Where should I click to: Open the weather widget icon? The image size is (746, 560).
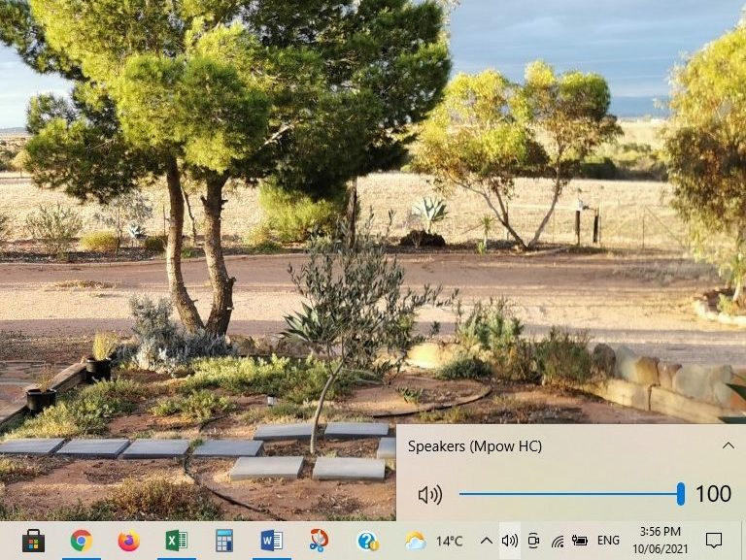tap(416, 541)
